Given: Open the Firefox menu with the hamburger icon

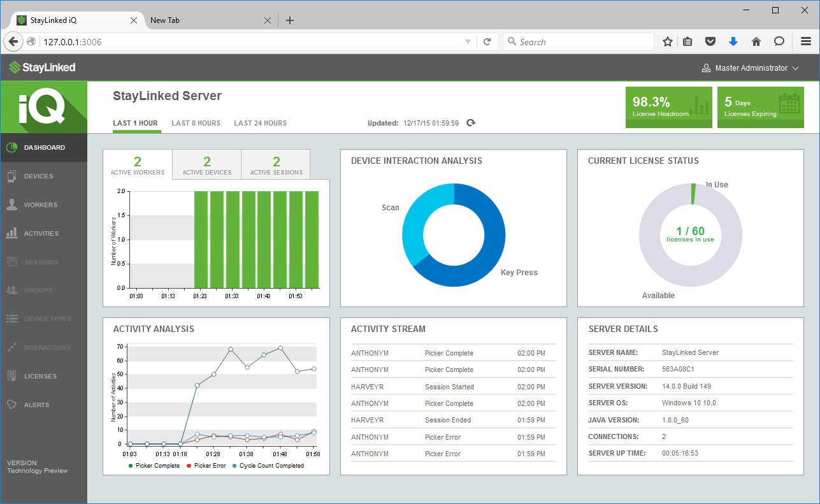Looking at the screenshot, I should 805,41.
